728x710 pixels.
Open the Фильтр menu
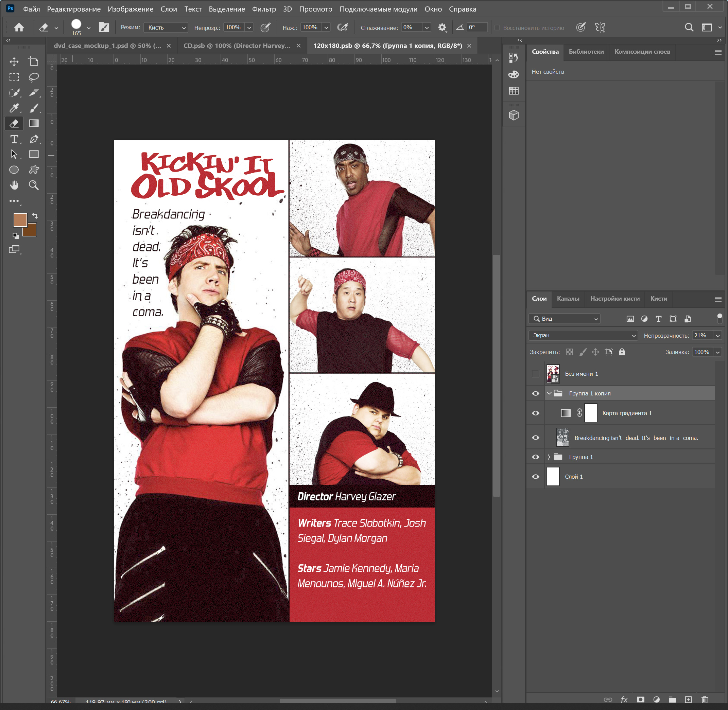(x=264, y=9)
